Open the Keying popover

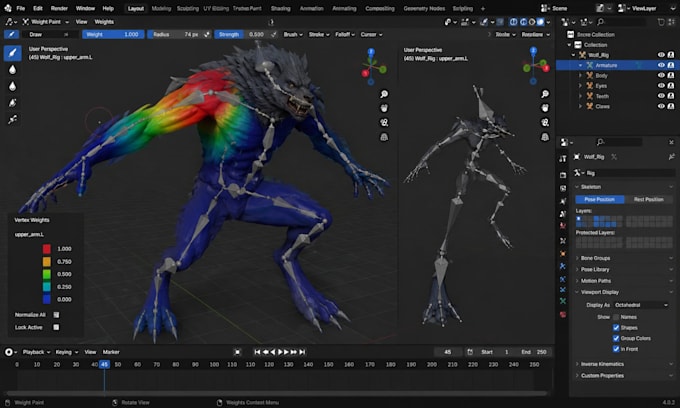pyautogui.click(x=67, y=352)
